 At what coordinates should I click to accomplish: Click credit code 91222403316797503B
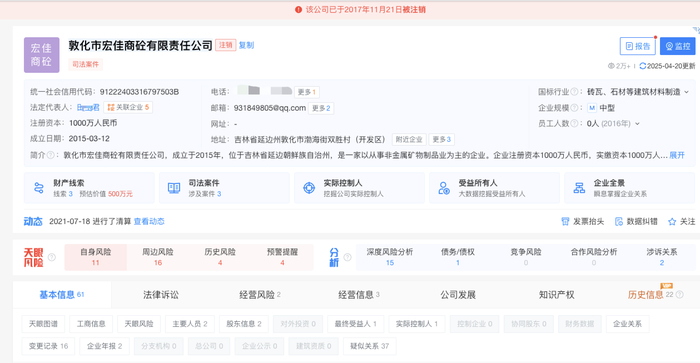tap(139, 92)
